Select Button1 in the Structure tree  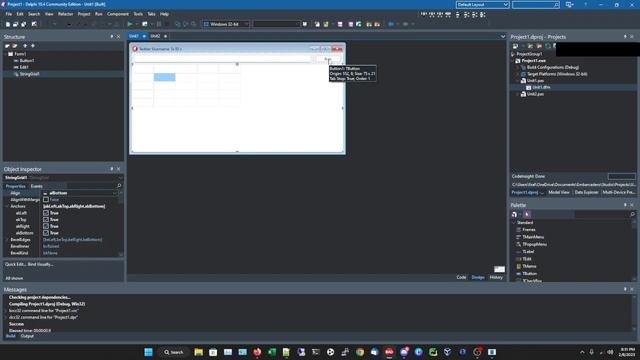tap(27, 60)
